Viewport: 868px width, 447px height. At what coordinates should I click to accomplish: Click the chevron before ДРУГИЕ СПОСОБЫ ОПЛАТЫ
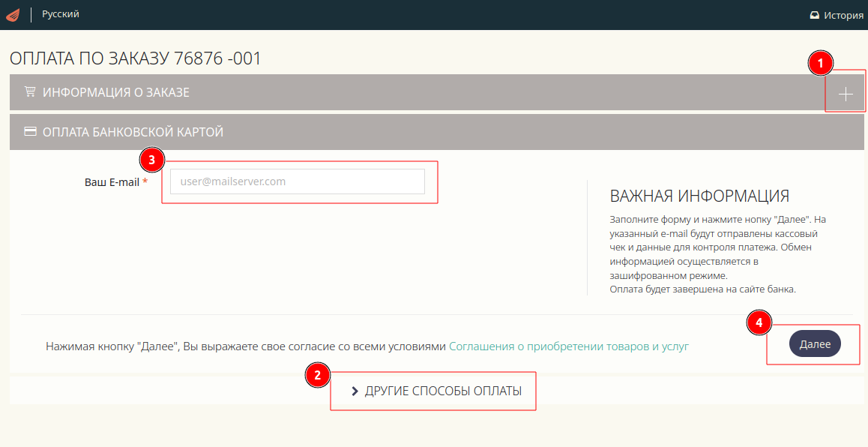[x=355, y=391]
